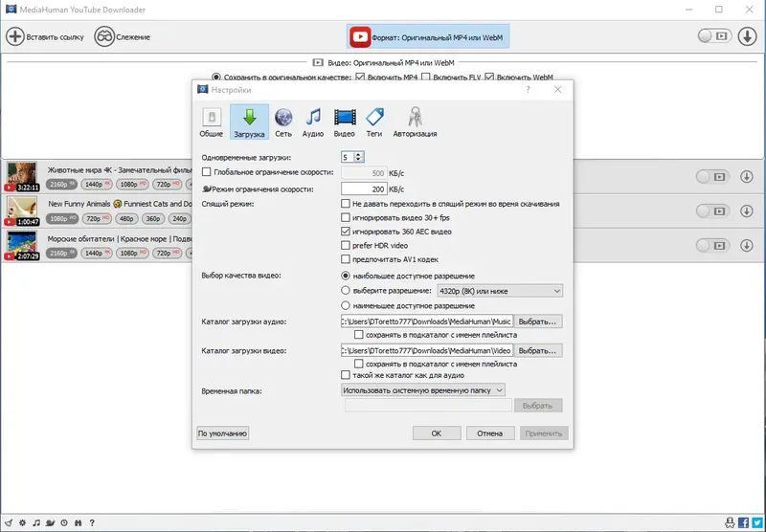Select the Загрузка settings tab
Image resolution: width=766 pixels, height=532 pixels.
(x=249, y=122)
